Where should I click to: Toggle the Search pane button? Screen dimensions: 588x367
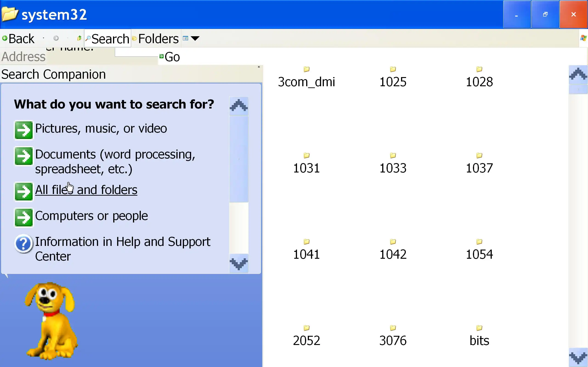tap(108, 38)
